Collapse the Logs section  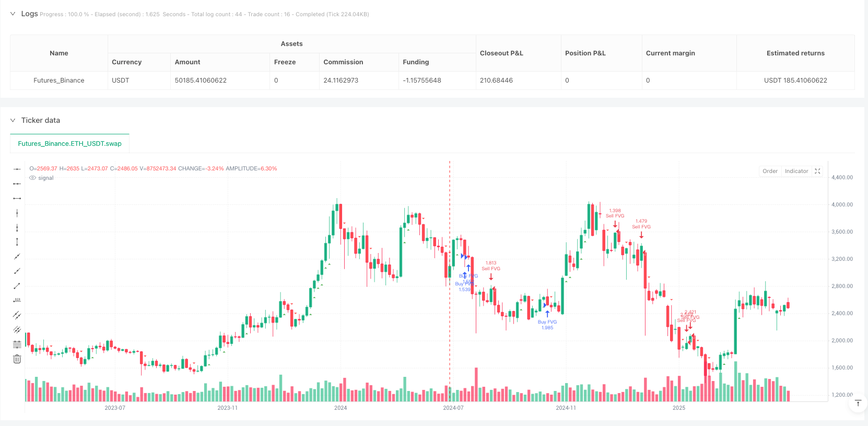(13, 14)
